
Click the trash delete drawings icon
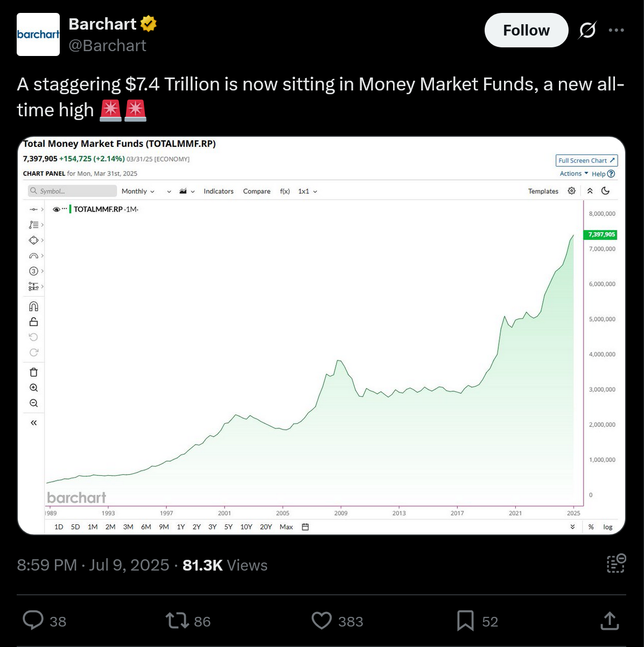33,372
